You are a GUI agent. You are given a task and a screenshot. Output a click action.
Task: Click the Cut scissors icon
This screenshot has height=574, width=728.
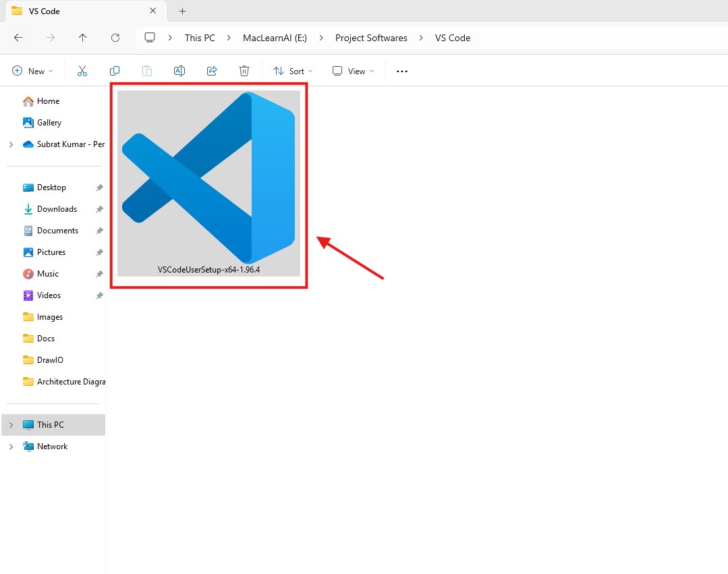(x=82, y=71)
